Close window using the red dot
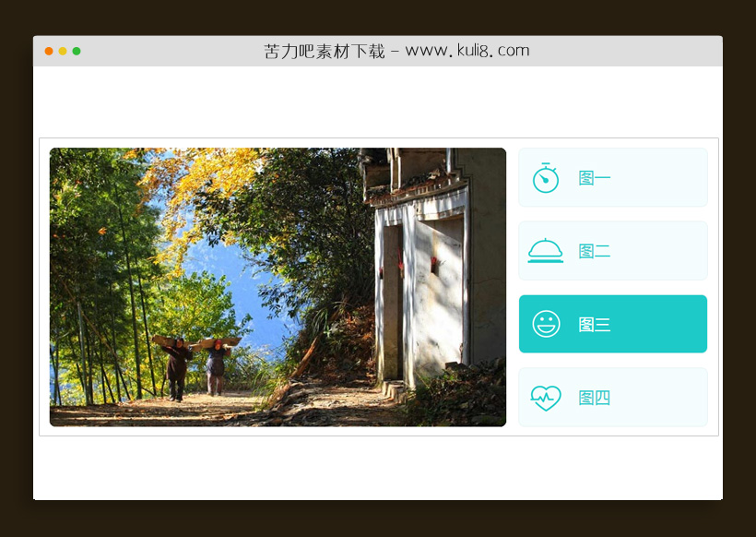756x537 pixels. 49,52
